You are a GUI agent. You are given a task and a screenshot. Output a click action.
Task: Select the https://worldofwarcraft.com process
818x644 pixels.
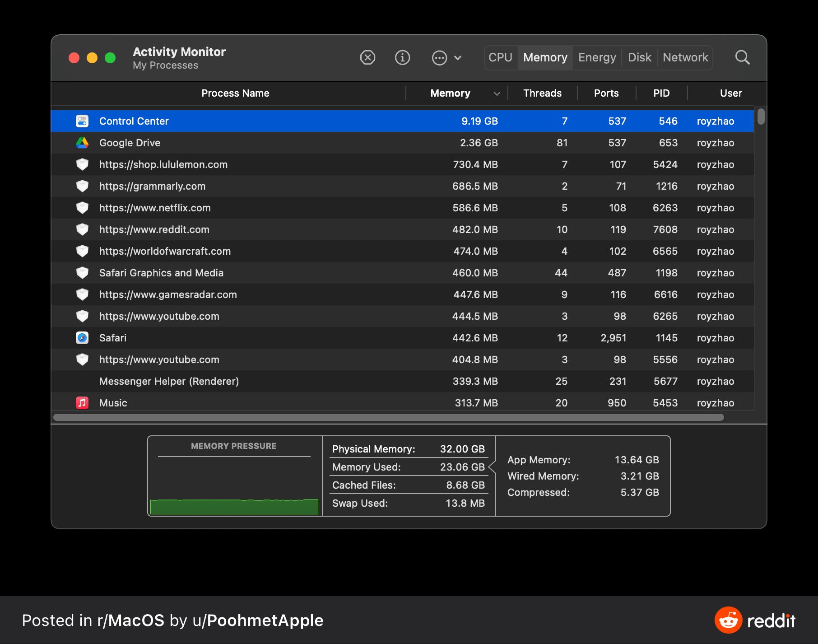165,251
